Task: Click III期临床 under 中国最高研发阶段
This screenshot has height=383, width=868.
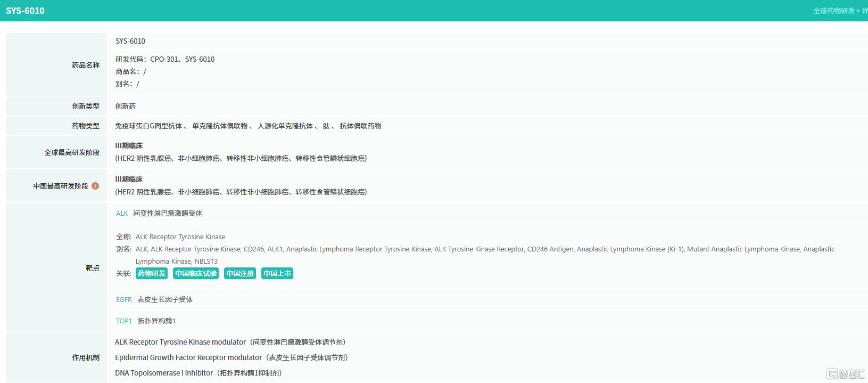Action: pos(129,179)
